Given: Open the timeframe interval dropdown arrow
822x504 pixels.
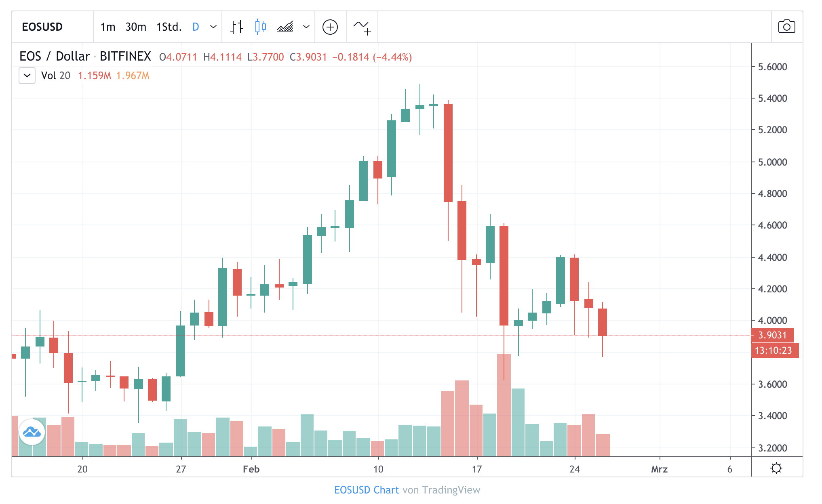Looking at the screenshot, I should tap(213, 27).
